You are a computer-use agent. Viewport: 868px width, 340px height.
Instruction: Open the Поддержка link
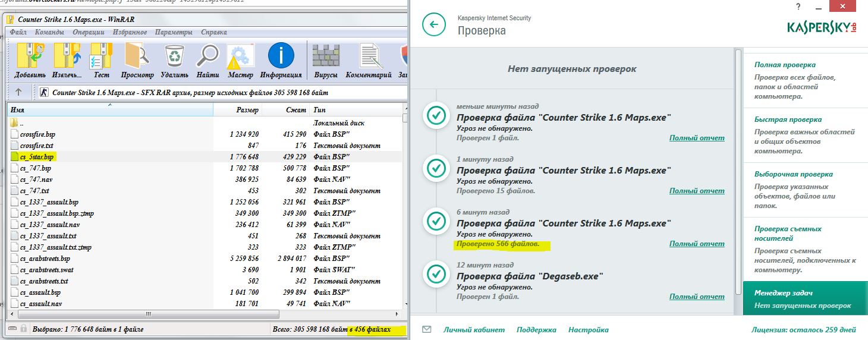536,330
